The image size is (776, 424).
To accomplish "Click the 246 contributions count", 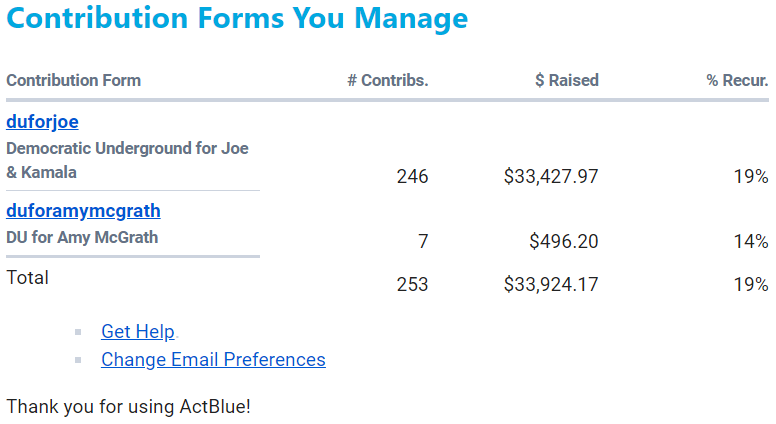I will pos(412,177).
